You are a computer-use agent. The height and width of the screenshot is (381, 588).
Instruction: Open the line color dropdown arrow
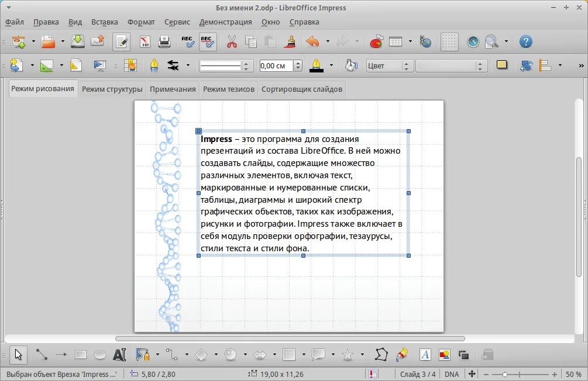331,65
